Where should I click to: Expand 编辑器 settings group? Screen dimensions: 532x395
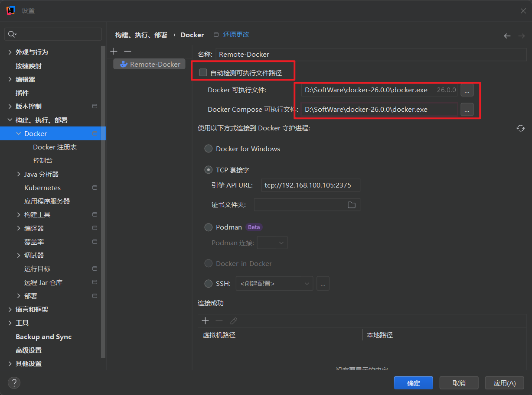pyautogui.click(x=10, y=79)
